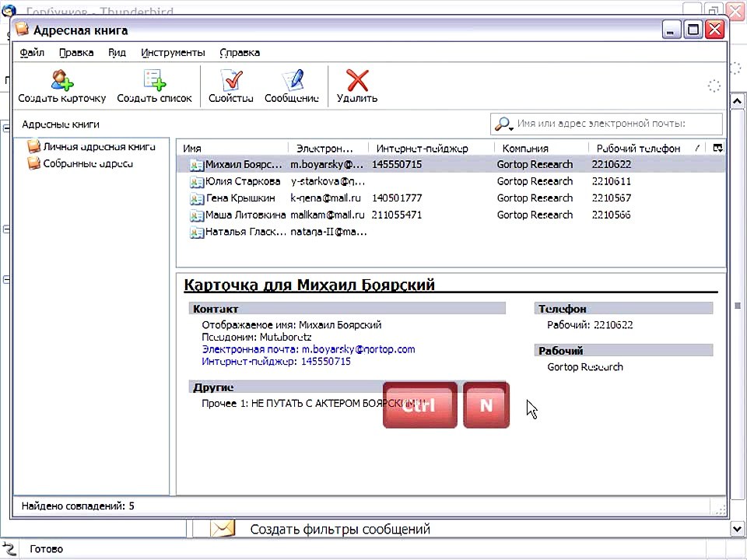747x560 pixels.
Task: Sort by the Рабочий телефон column header
Action: tap(648, 148)
